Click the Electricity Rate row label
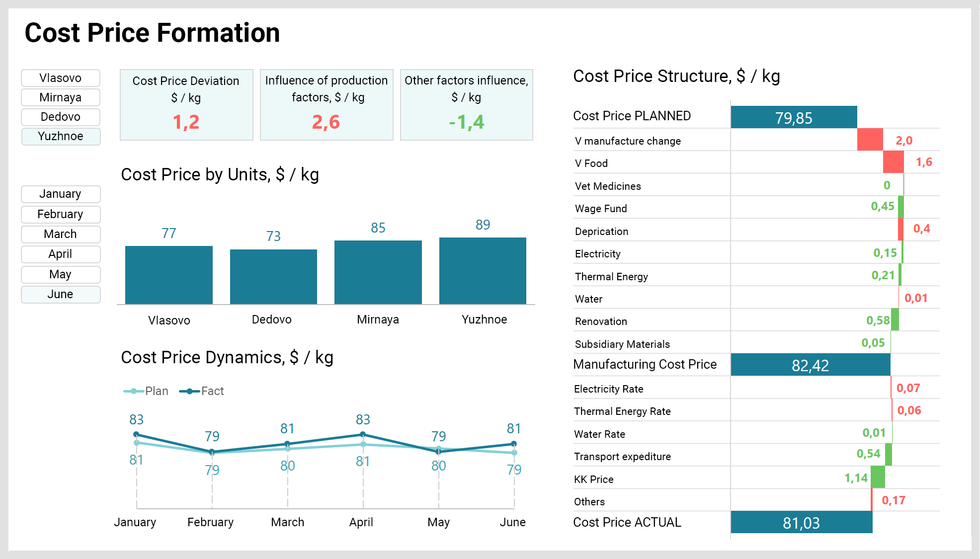The image size is (980, 559). [609, 389]
